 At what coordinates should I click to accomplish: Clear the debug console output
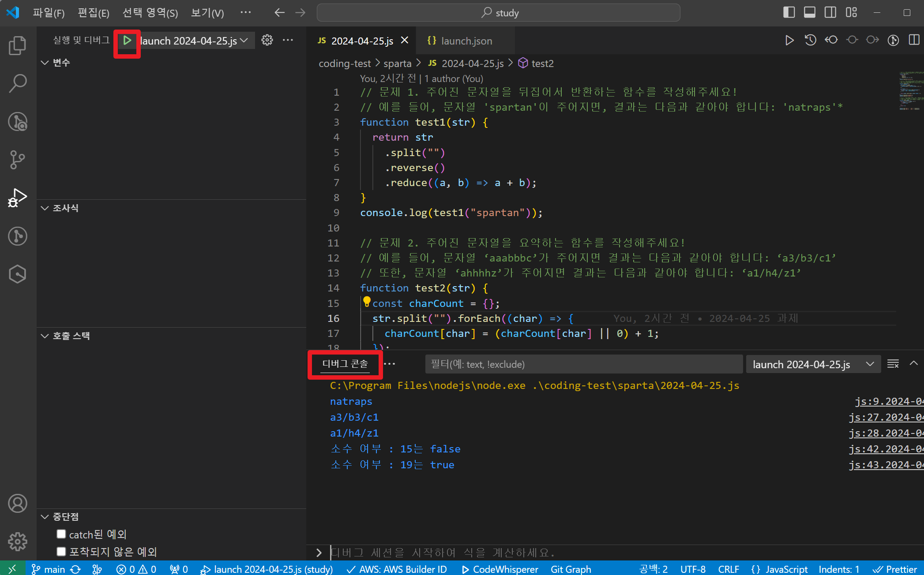(x=893, y=364)
